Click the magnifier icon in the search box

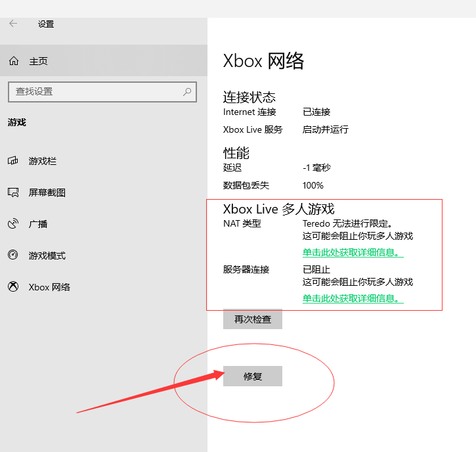coord(187,91)
